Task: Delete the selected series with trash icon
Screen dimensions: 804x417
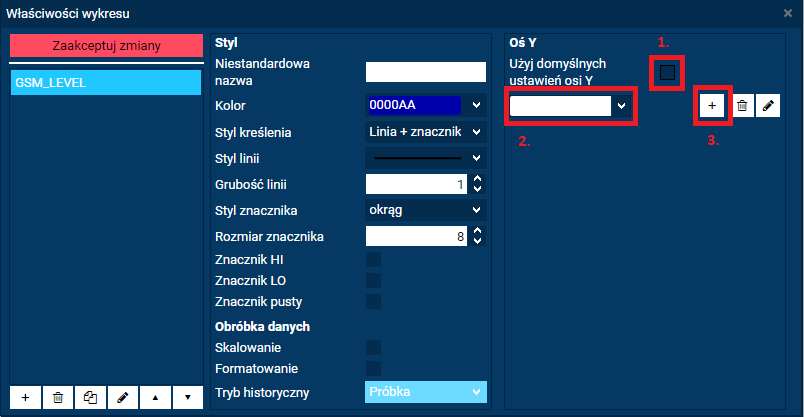Action: tap(57, 397)
